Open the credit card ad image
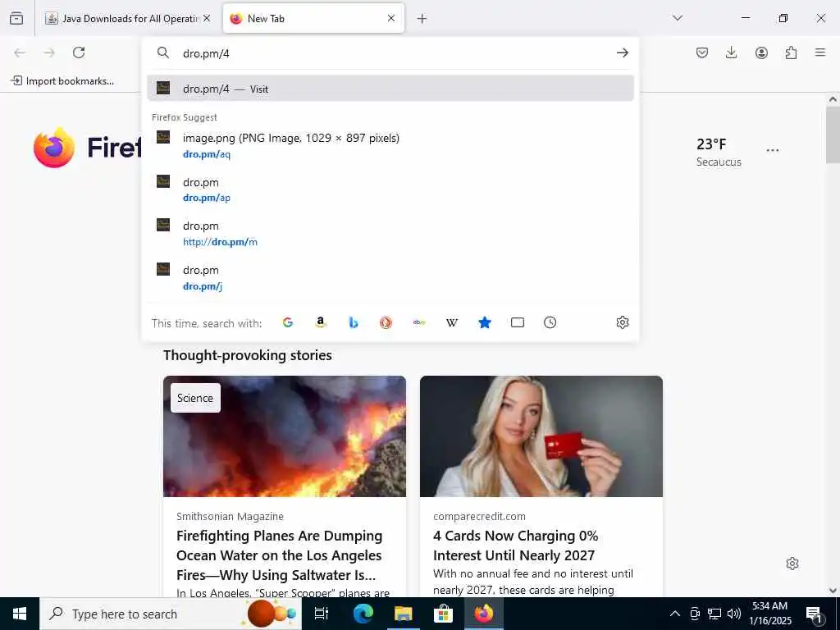The width and height of the screenshot is (840, 630). (541, 436)
